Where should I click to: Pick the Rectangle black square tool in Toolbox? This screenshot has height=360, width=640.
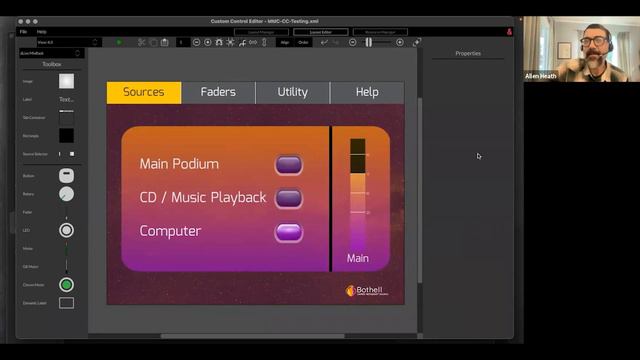[67, 136]
